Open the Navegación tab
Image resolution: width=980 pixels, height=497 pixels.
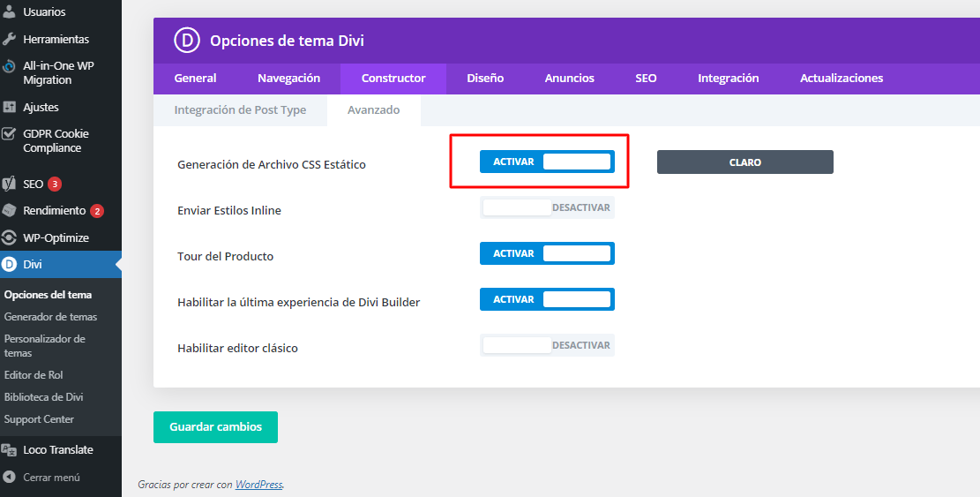click(288, 79)
